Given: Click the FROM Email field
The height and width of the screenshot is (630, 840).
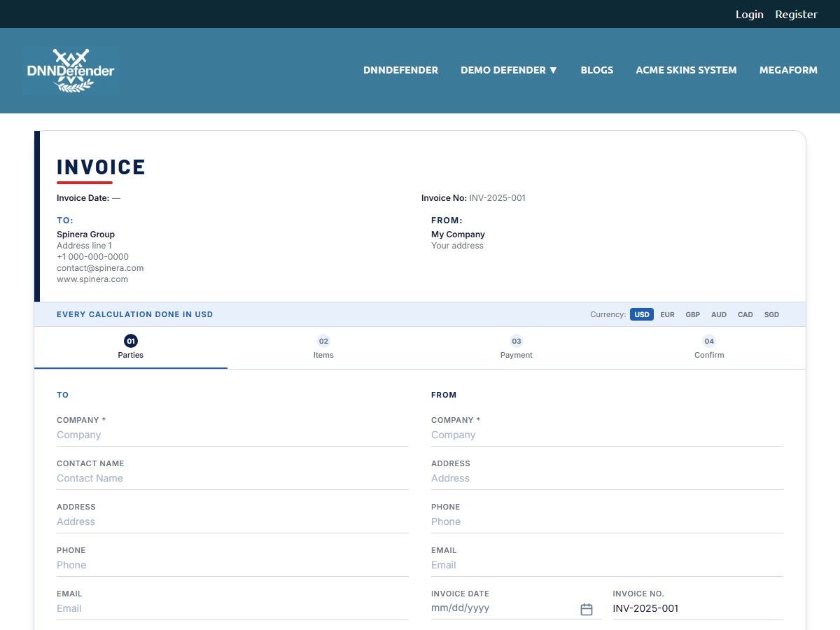Looking at the screenshot, I should [x=607, y=566].
